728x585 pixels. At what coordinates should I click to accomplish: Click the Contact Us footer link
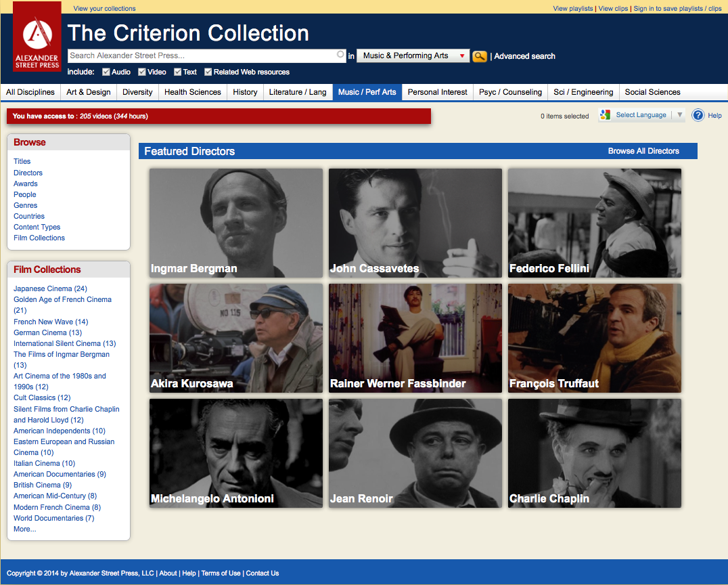[263, 573]
